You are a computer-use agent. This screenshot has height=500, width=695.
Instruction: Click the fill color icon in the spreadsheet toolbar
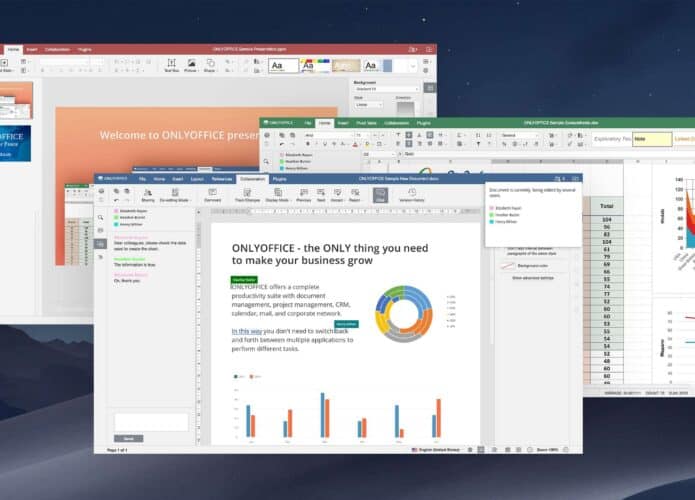click(x=367, y=144)
